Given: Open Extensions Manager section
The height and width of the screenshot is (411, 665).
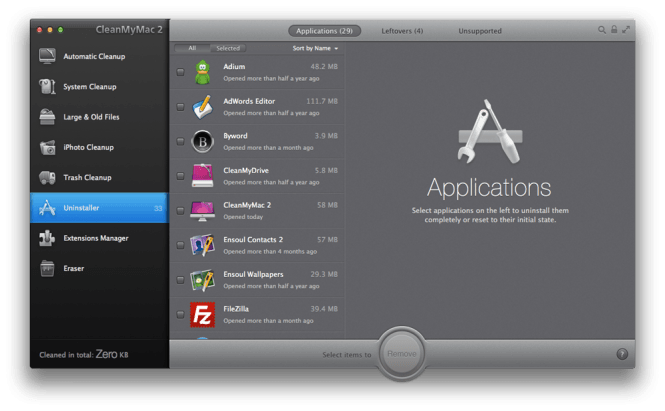Looking at the screenshot, I should [100, 238].
